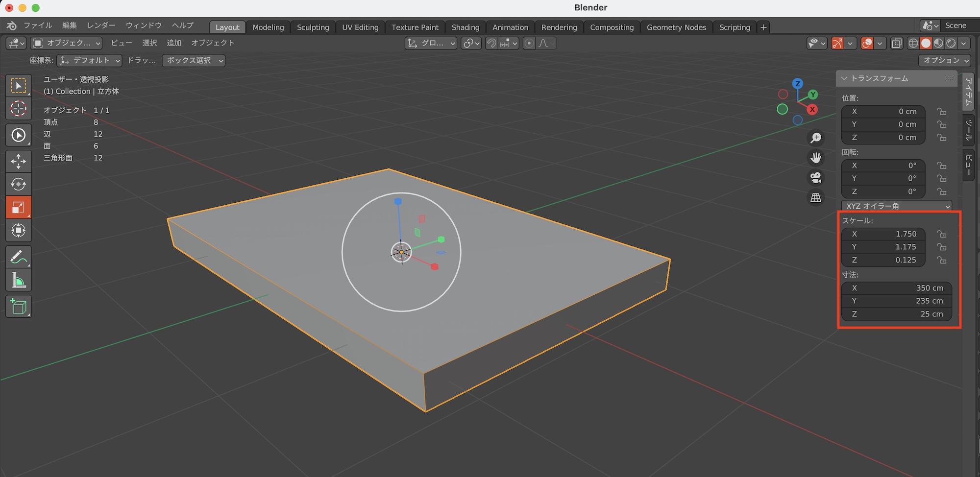Pick the Annotate pencil tool

[19, 257]
